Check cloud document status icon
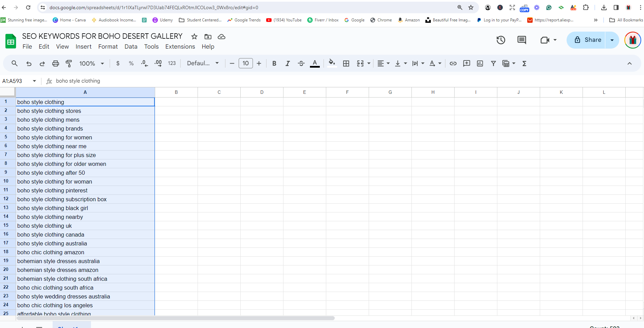This screenshot has height=328, width=644. (221, 36)
